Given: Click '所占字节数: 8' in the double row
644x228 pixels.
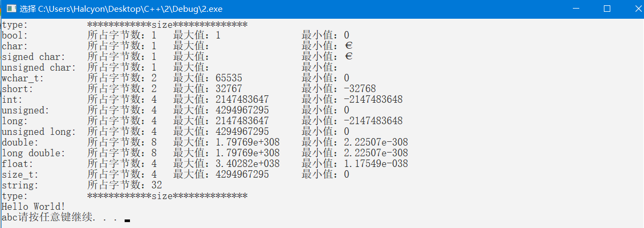Looking at the screenshot, I should click(122, 142).
